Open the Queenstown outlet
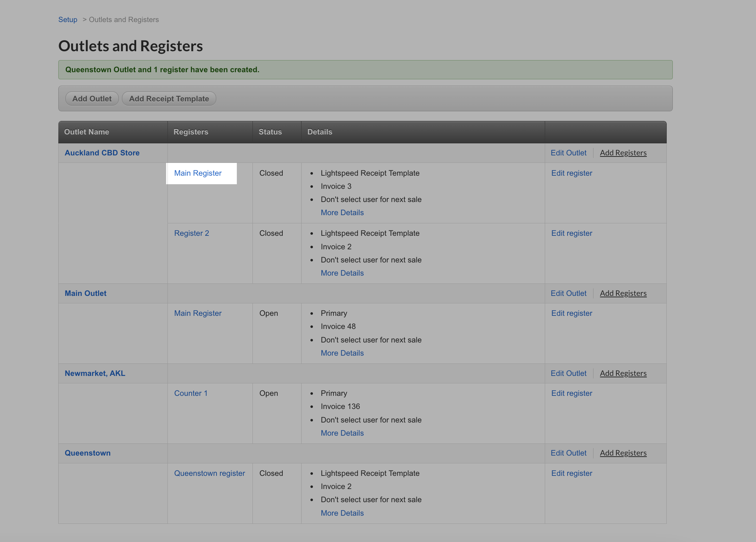This screenshot has width=756, height=542. tap(87, 453)
